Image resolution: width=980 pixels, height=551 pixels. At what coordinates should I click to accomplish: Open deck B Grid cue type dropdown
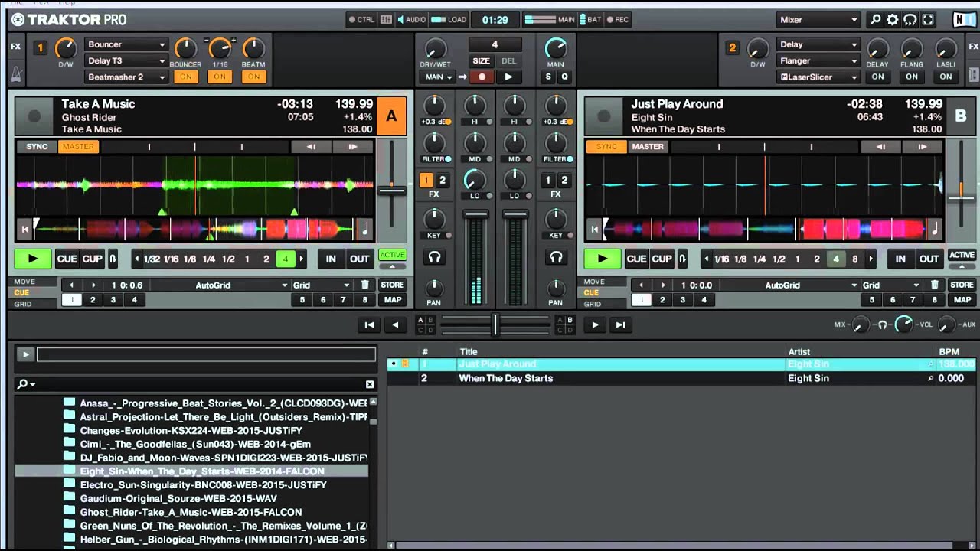(892, 285)
